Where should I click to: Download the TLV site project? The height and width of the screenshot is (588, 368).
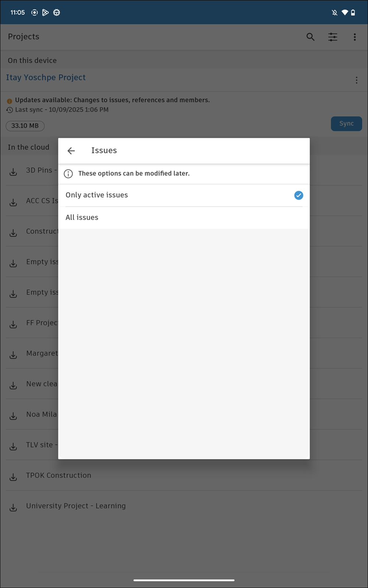click(13, 446)
